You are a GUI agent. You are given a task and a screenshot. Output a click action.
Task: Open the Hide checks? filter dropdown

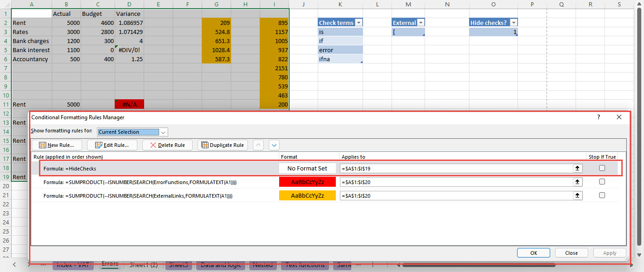(x=513, y=23)
